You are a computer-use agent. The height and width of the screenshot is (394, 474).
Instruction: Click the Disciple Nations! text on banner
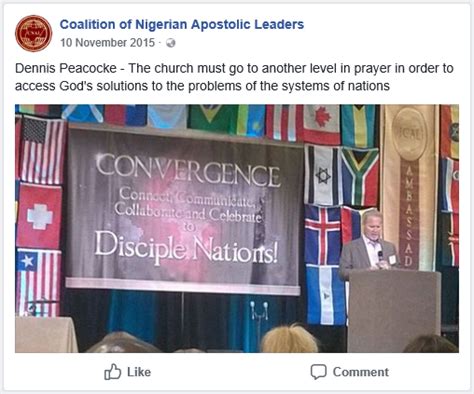click(186, 248)
